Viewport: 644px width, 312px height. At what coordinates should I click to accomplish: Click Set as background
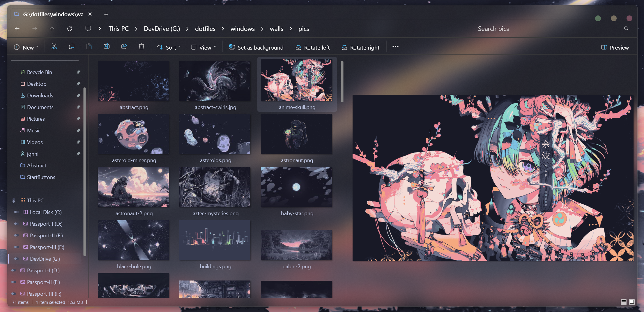(x=256, y=47)
